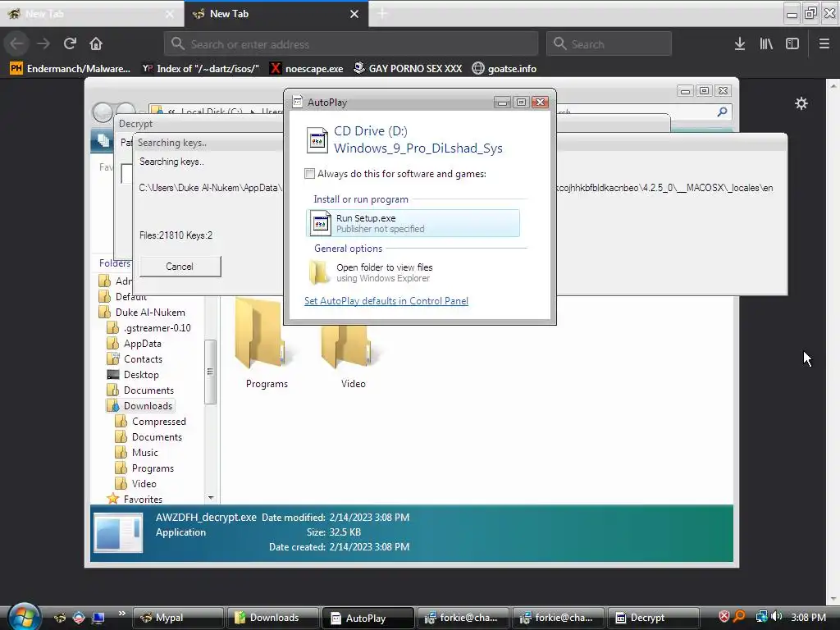Image resolution: width=840 pixels, height=630 pixels.
Task: Switch to the first New Tab tab
Action: 92,14
